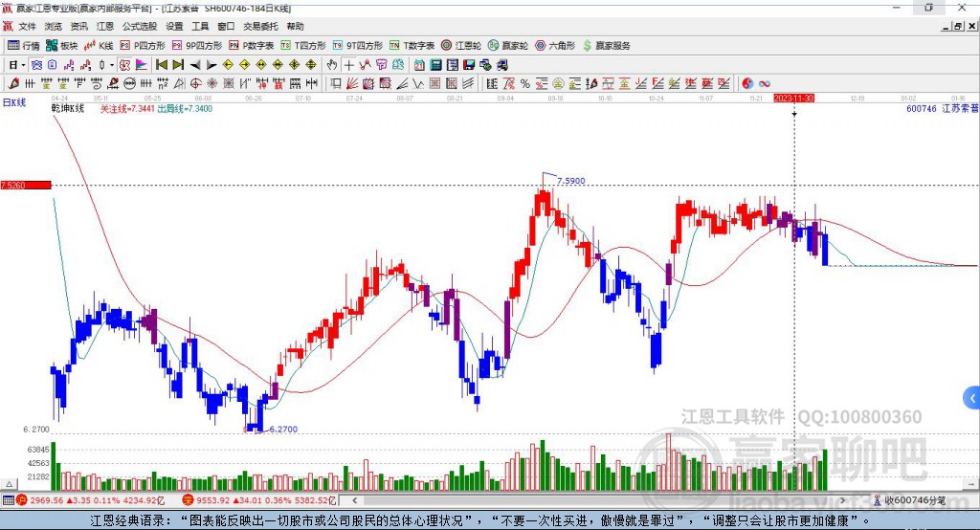Click the 日K线 period label
Screen dimensions: 980x530
coord(14,101)
